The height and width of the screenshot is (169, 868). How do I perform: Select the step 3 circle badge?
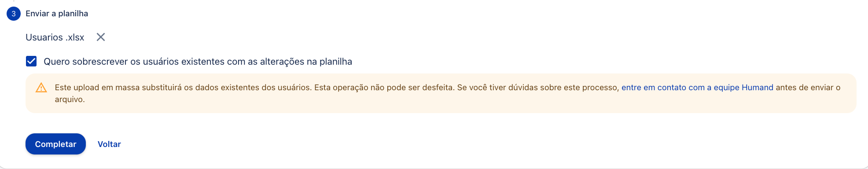14,14
